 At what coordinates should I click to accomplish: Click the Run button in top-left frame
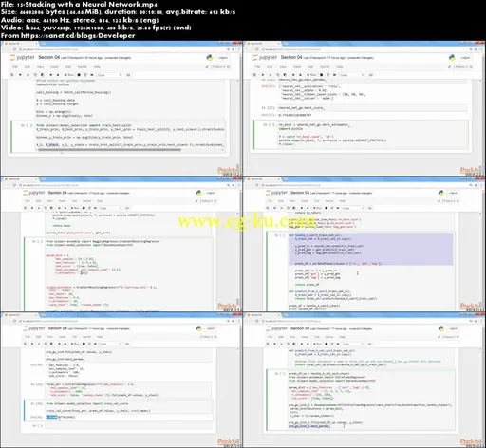(69, 75)
